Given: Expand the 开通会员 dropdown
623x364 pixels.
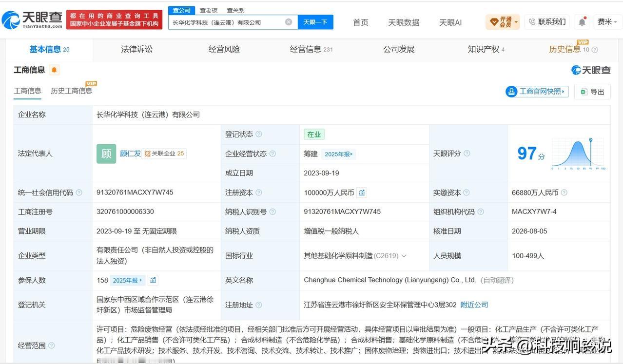Looking at the screenshot, I should coord(503,22).
